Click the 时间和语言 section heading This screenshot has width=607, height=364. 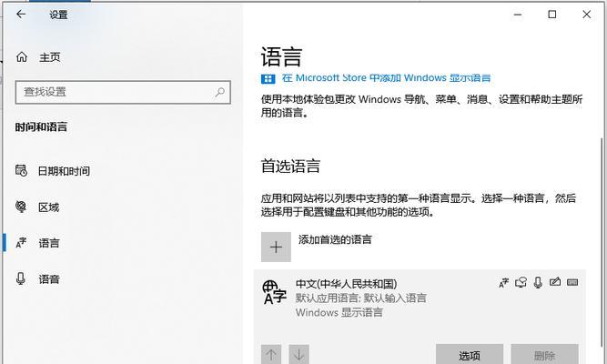pos(41,127)
